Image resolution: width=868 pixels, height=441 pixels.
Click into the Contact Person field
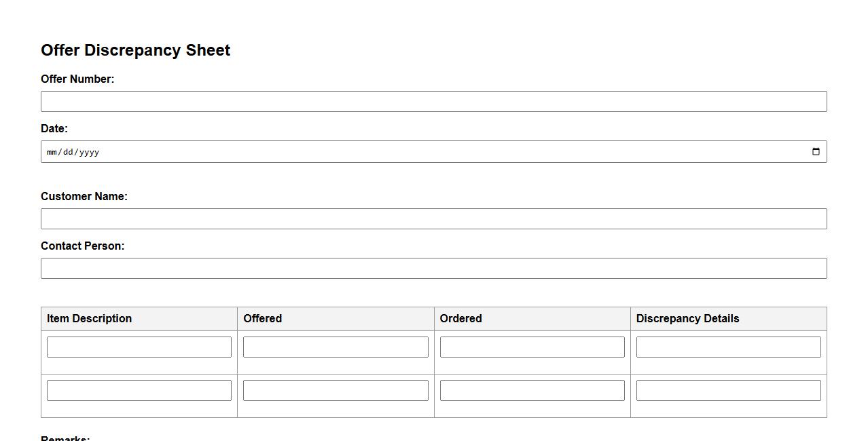433,269
